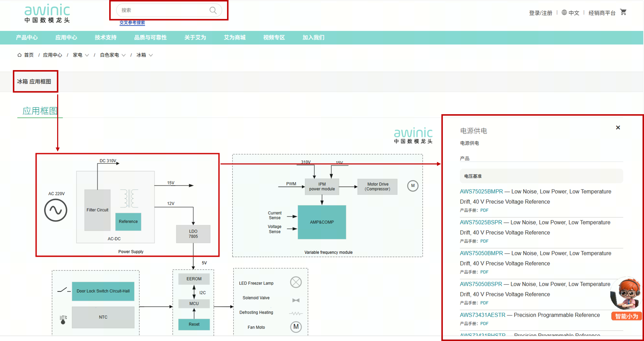Open PDF datasheet for AWS73431AESTR
The image size is (644, 341).
coord(484,324)
